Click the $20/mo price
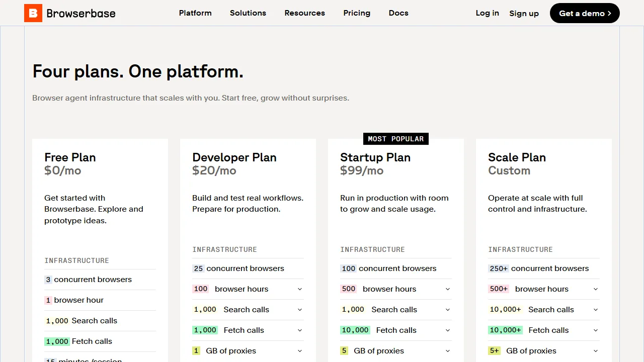Image resolution: width=644 pixels, height=362 pixels. pyautogui.click(x=214, y=170)
